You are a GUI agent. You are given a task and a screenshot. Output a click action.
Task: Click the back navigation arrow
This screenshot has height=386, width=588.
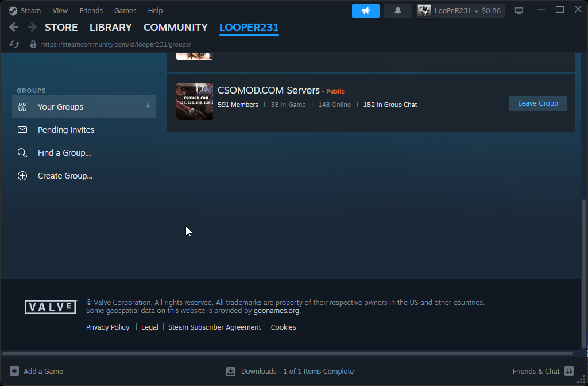(x=14, y=28)
